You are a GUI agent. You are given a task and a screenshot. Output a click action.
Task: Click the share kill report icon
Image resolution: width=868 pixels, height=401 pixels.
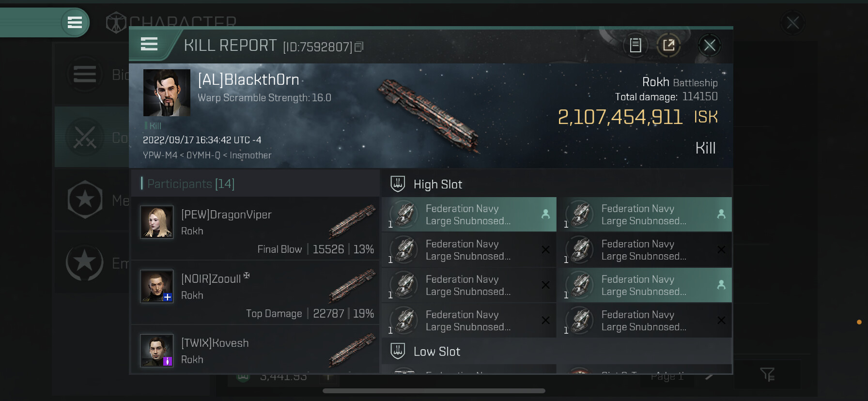click(x=668, y=46)
